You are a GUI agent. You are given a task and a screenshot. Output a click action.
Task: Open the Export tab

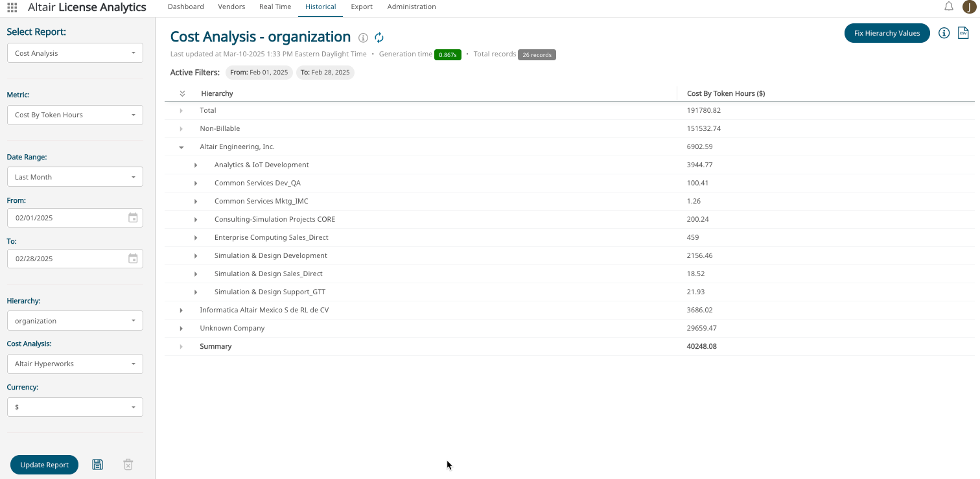click(x=362, y=7)
